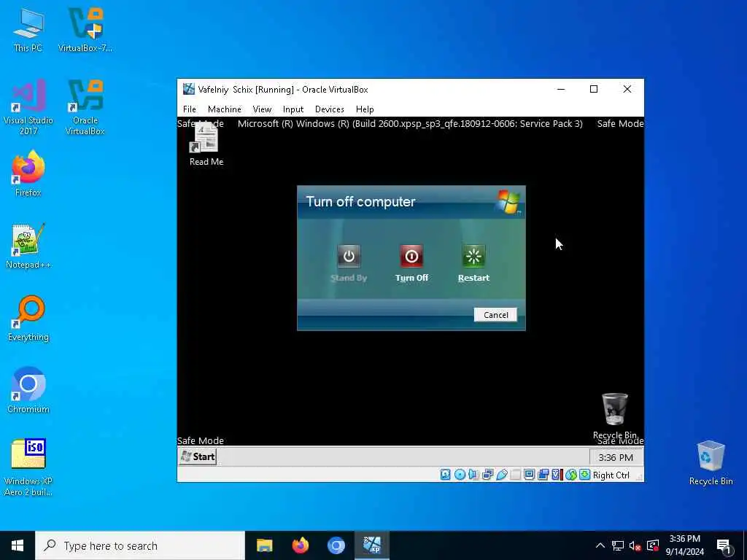
Task: Open File Explorer from the taskbar
Action: [x=264, y=545]
